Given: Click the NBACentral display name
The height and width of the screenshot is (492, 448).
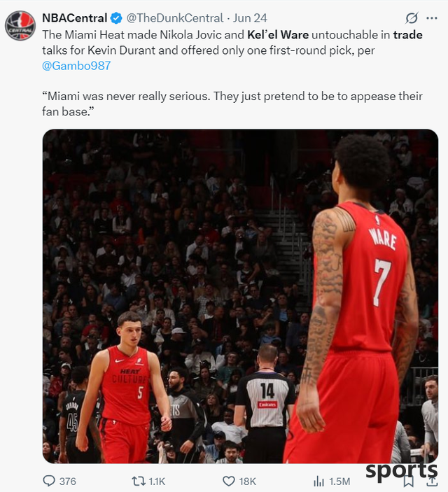Looking at the screenshot, I should tap(75, 18).
